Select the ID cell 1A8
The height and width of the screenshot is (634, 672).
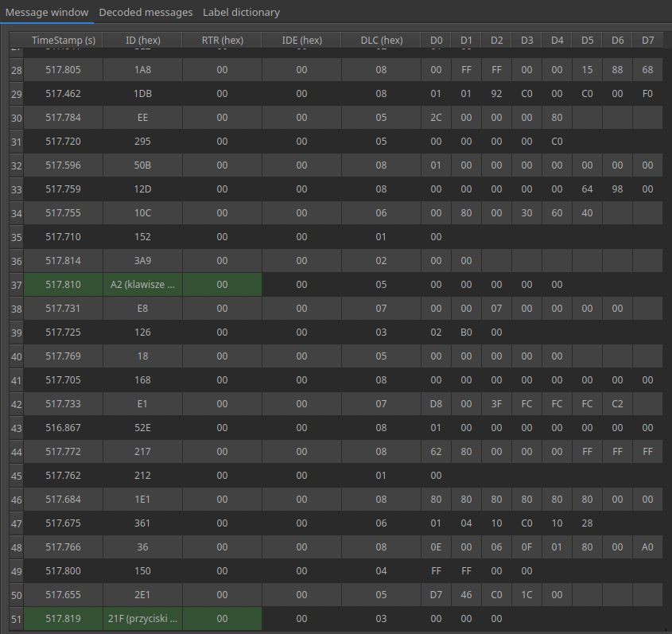pyautogui.click(x=142, y=70)
